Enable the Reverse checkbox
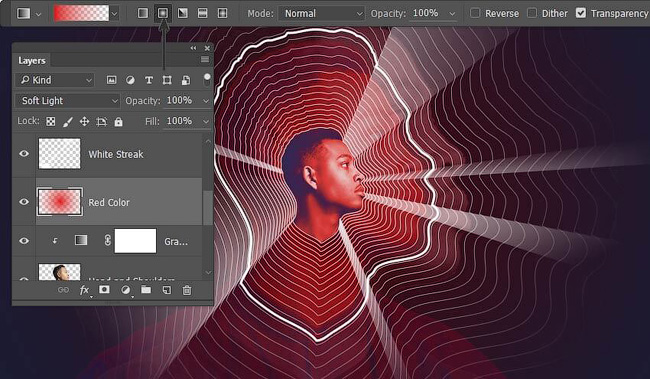This screenshot has height=379, width=650. tap(475, 13)
